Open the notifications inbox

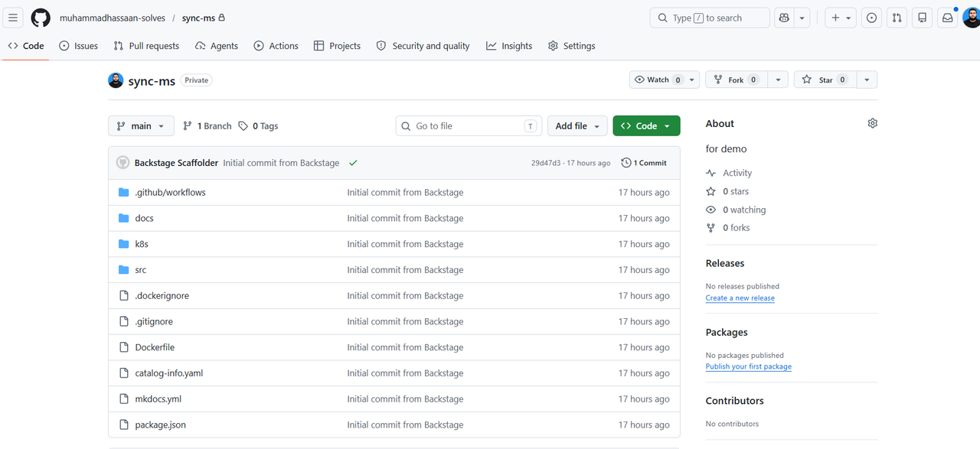pos(948,18)
